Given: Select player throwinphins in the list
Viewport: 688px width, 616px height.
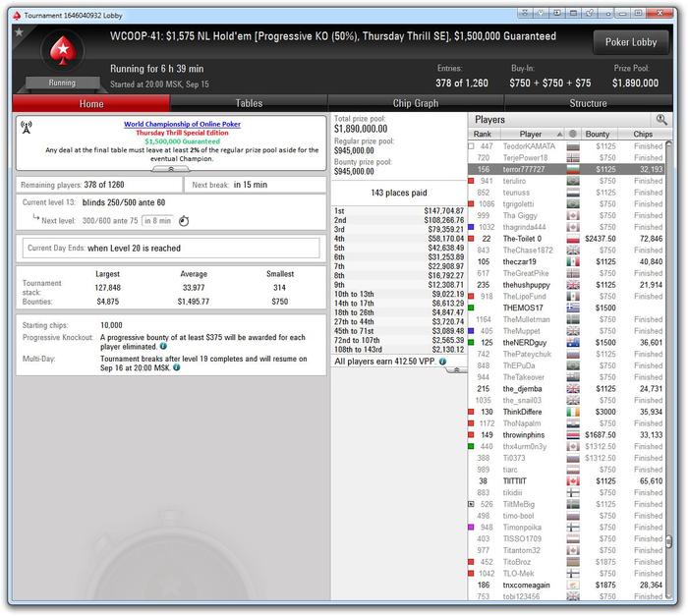Looking at the screenshot, I should [x=566, y=435].
